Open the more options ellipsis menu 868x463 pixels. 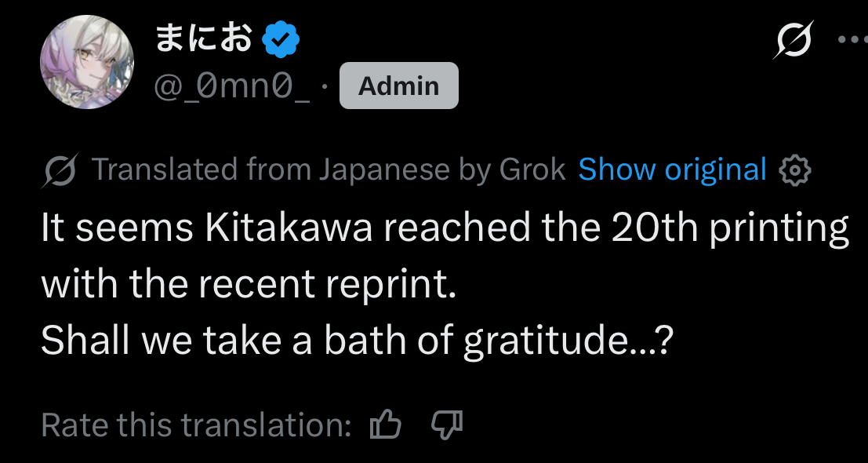click(x=852, y=39)
